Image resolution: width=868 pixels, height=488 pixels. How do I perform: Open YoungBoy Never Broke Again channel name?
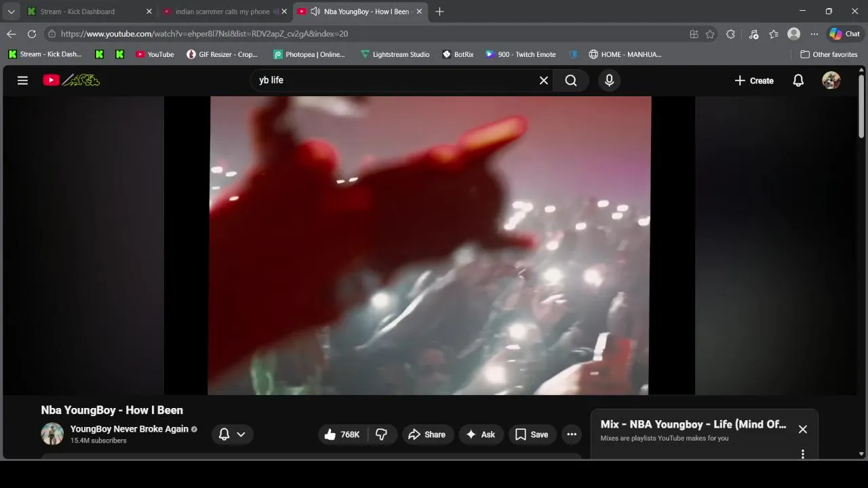(x=130, y=429)
